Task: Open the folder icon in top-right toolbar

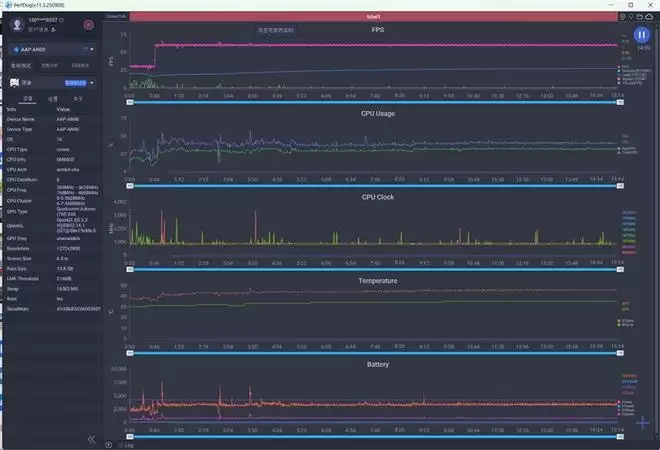Action: click(x=639, y=16)
